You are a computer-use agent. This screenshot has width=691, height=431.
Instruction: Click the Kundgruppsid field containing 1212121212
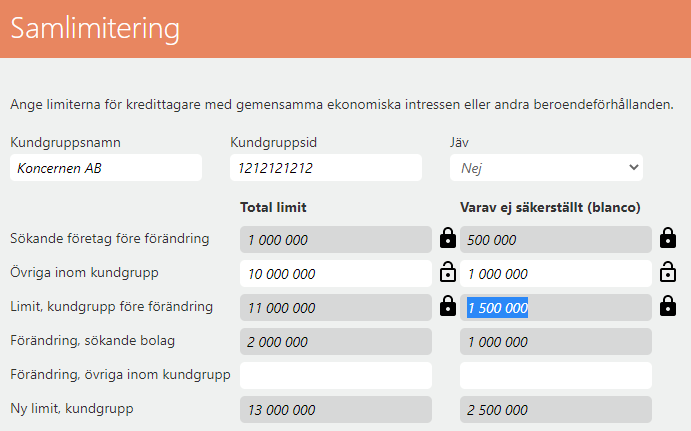[326, 167]
